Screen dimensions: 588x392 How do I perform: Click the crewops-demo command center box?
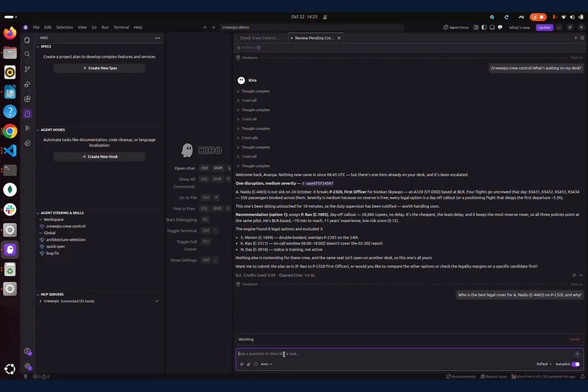[312, 28]
